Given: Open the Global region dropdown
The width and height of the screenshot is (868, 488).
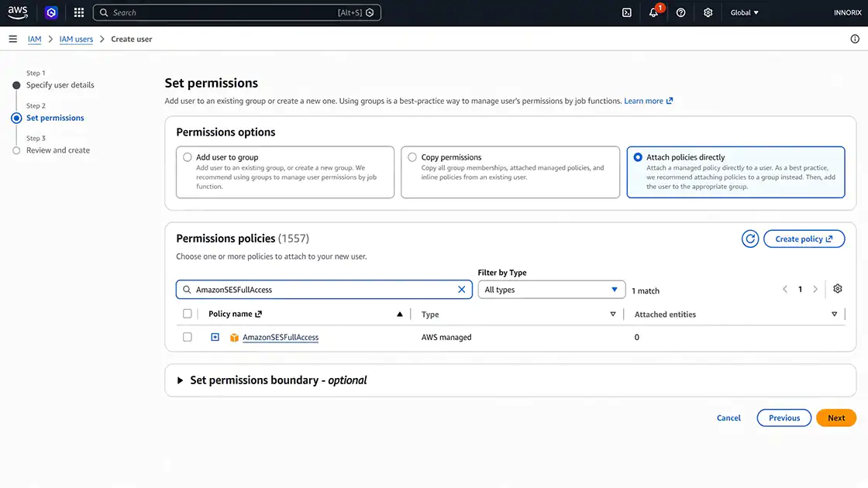Looking at the screenshot, I should pyautogui.click(x=744, y=12).
